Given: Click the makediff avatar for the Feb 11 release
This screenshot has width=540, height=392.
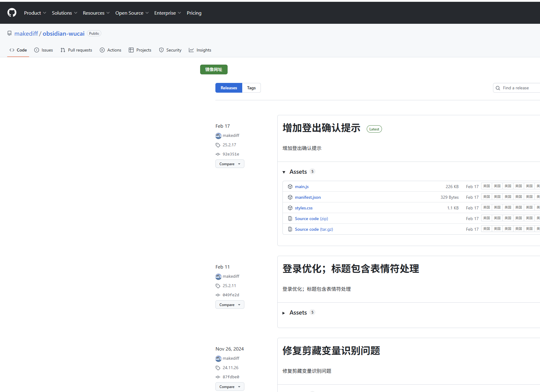Looking at the screenshot, I should (218, 276).
